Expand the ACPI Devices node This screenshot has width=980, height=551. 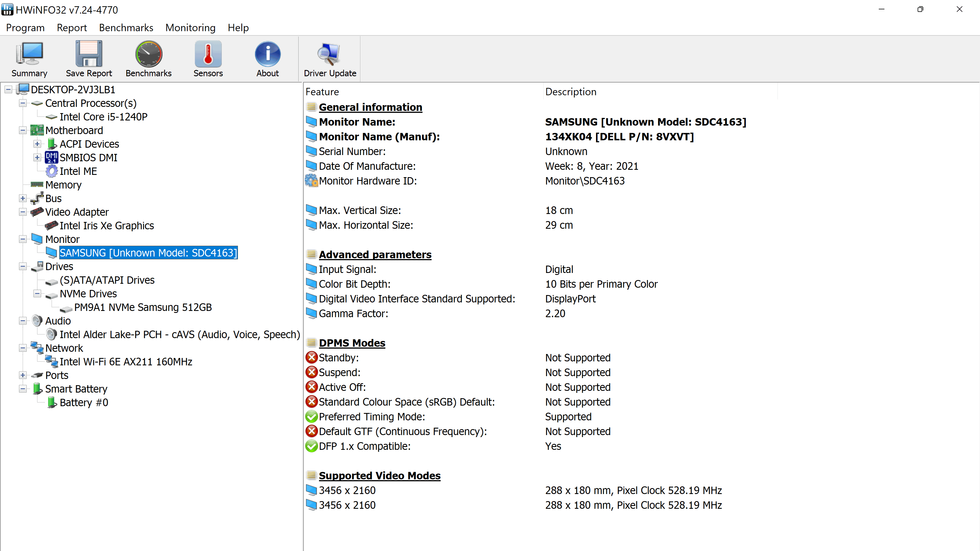[37, 144]
